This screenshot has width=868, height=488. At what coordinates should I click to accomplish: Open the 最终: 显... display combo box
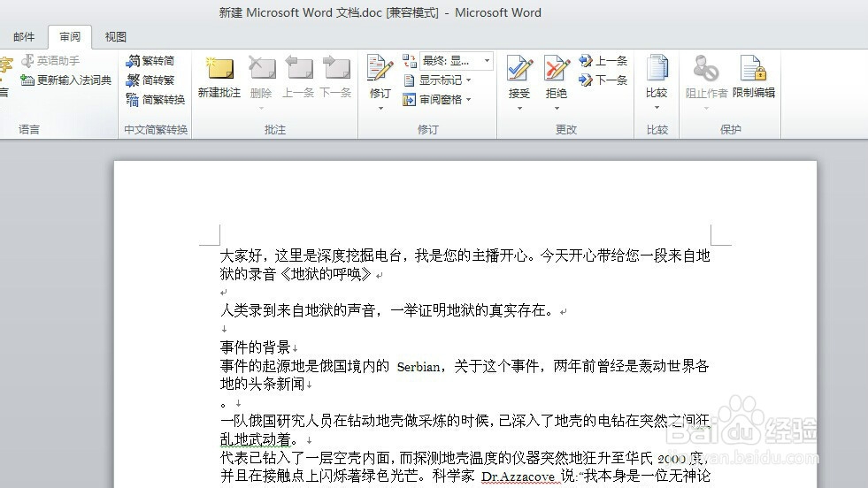pyautogui.click(x=457, y=60)
